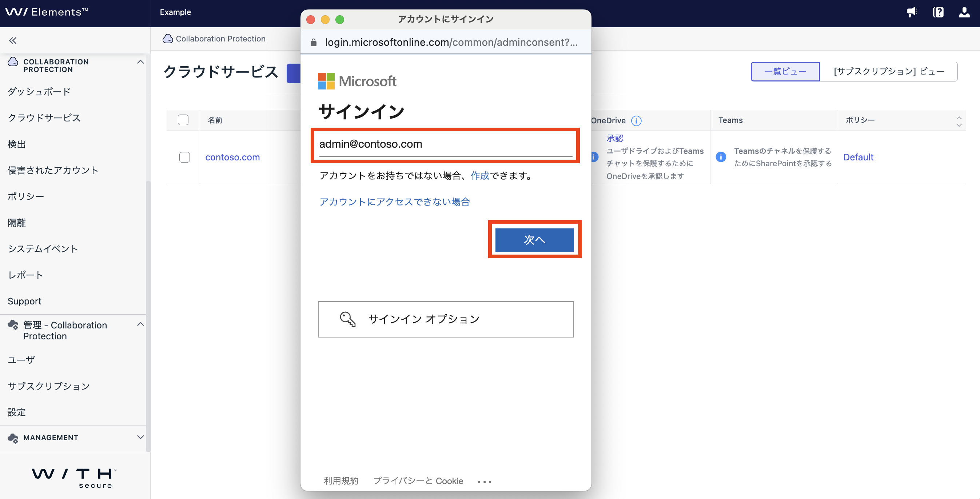Screen dimensions: 980x499
Task: Tick the select-all checkbox in table header
Action: pyautogui.click(x=183, y=120)
